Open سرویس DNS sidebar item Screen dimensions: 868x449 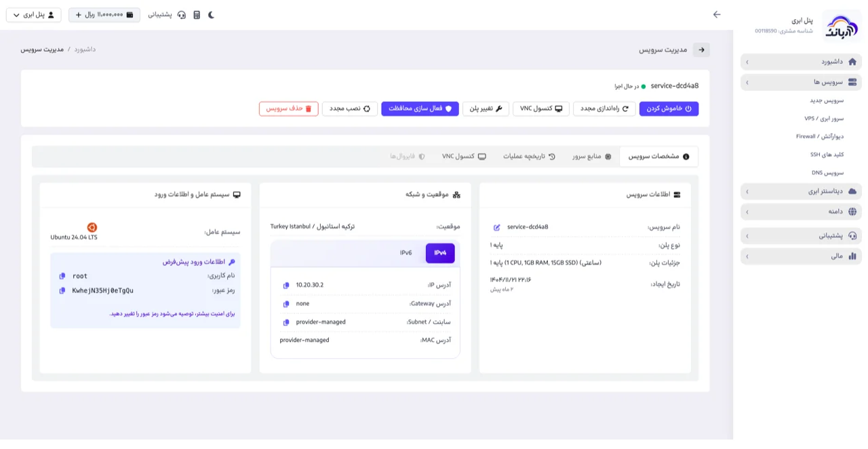point(828,173)
